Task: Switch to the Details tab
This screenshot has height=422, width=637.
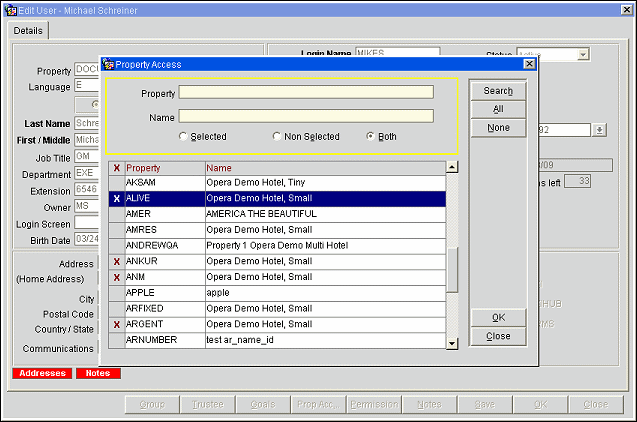Action: (28, 31)
